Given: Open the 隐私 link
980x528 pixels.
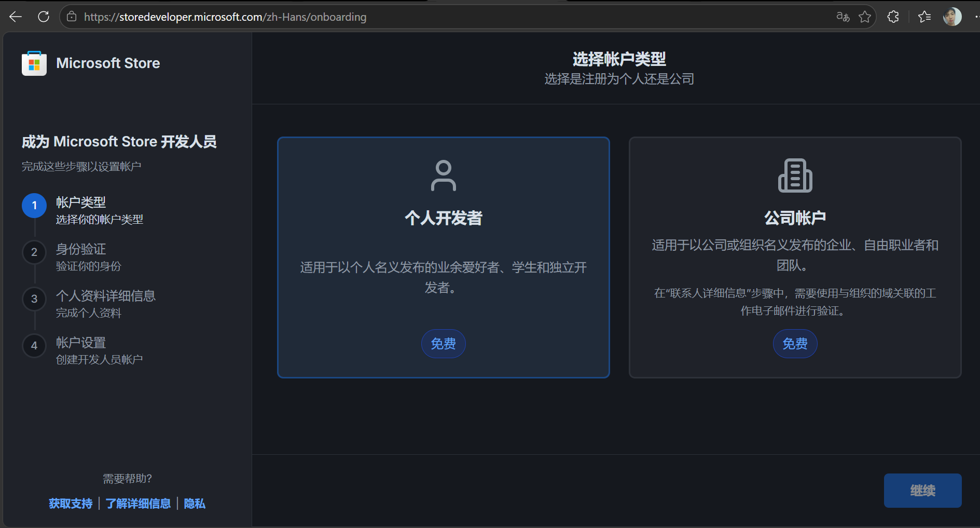Looking at the screenshot, I should tap(195, 504).
